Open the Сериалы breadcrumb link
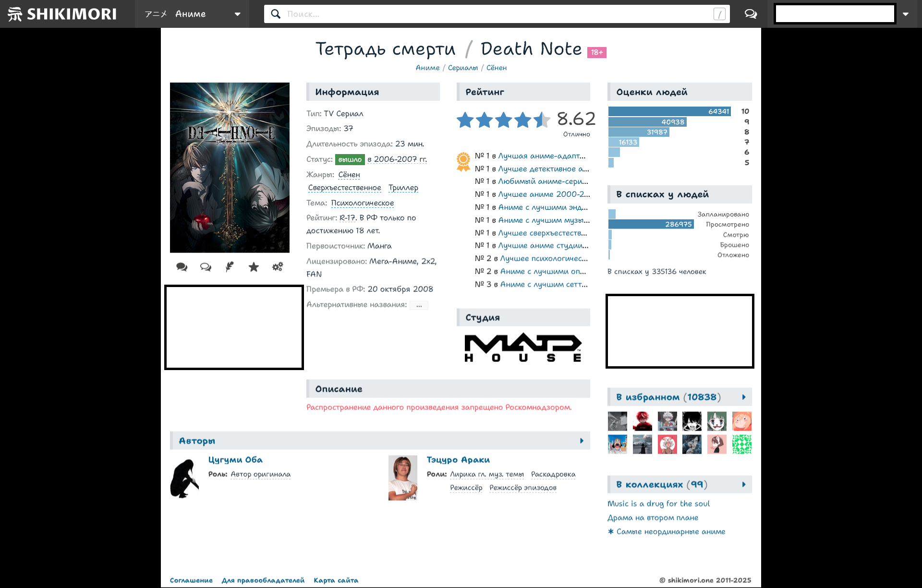922x588 pixels. (462, 68)
